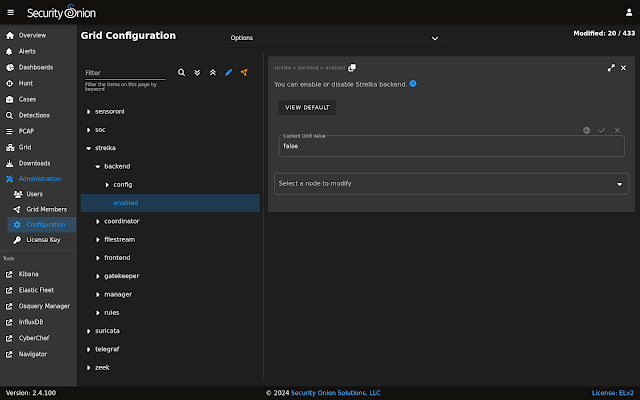Viewport: 640px width, 400px height.
Task: Open Security Onion Solutions, LLC link
Action: pos(336,393)
